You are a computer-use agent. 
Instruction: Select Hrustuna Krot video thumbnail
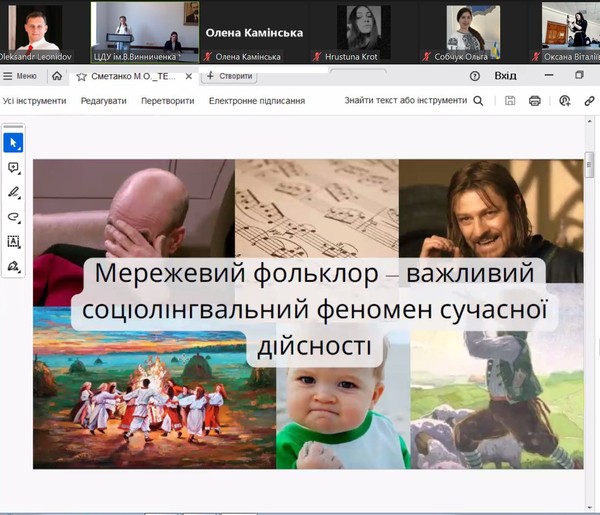pos(363,30)
